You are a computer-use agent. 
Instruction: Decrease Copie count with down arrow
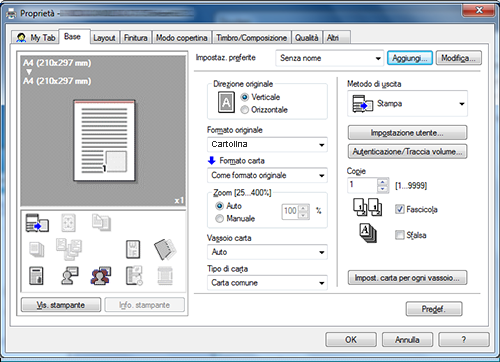pos(383,189)
